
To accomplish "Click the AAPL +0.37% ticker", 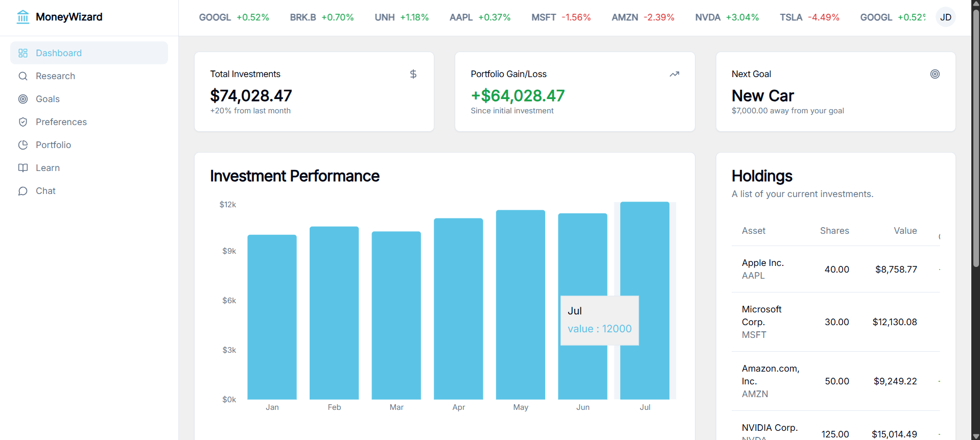I will (480, 17).
